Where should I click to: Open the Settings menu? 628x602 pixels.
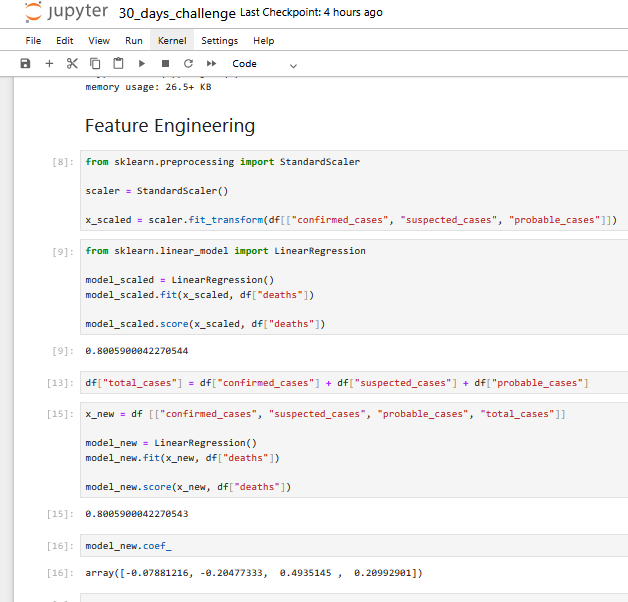(219, 41)
